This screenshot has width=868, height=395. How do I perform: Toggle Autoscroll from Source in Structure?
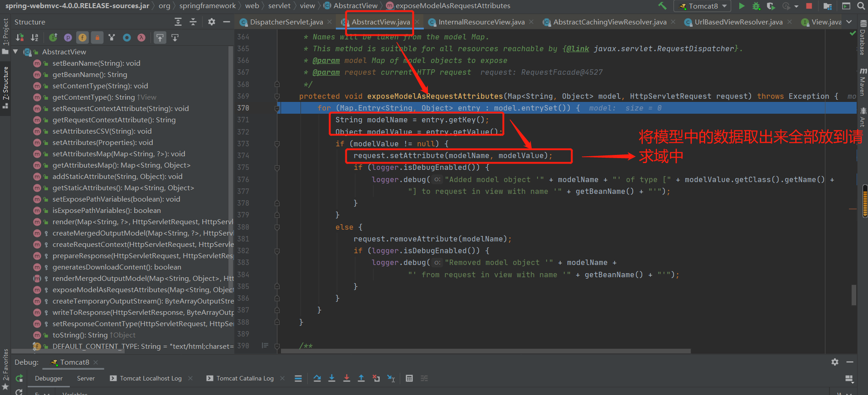(x=175, y=38)
